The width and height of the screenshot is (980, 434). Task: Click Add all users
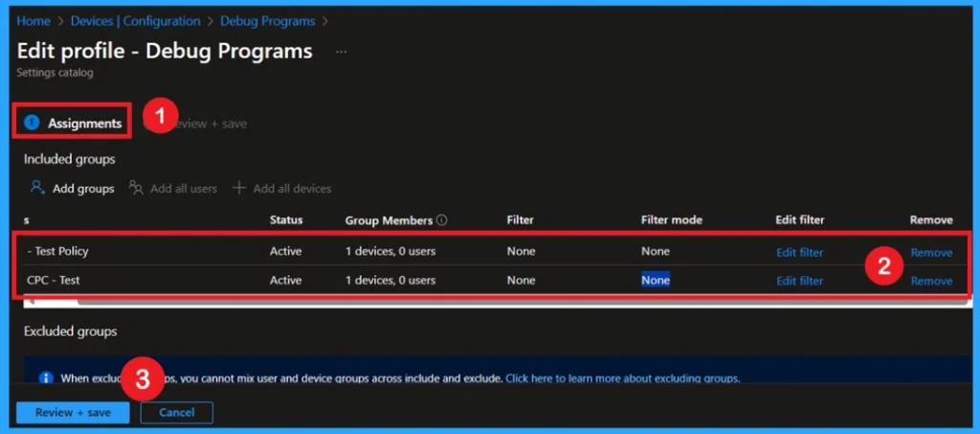(173, 188)
